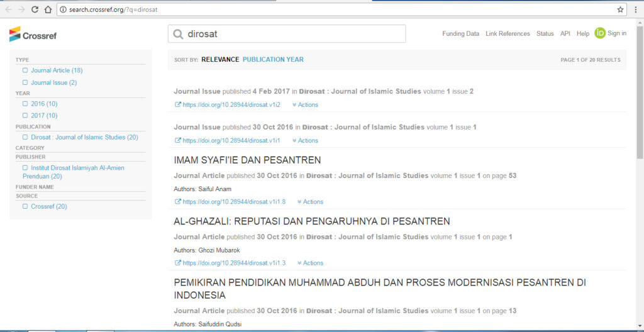Tick the 2016 (10) year filter

tap(25, 104)
